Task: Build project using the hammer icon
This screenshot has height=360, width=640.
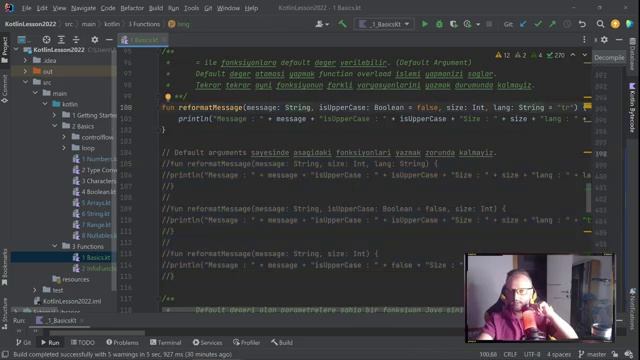Action: point(342,24)
